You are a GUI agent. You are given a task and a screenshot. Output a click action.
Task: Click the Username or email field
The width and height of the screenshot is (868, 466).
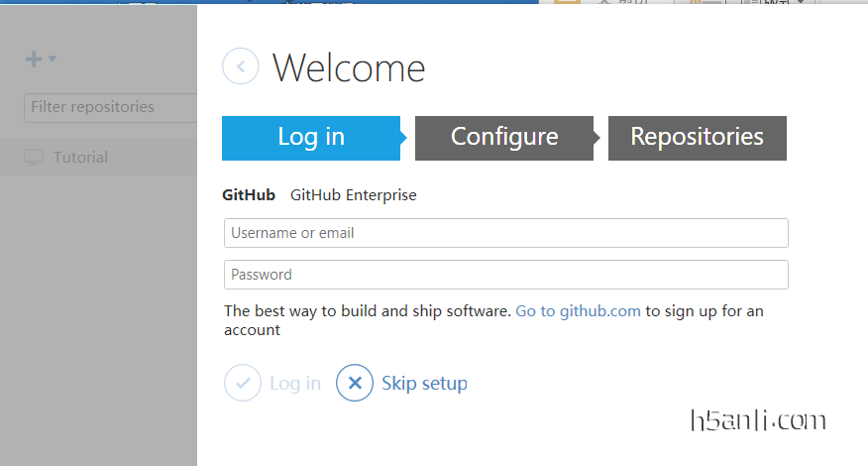pyautogui.click(x=506, y=233)
